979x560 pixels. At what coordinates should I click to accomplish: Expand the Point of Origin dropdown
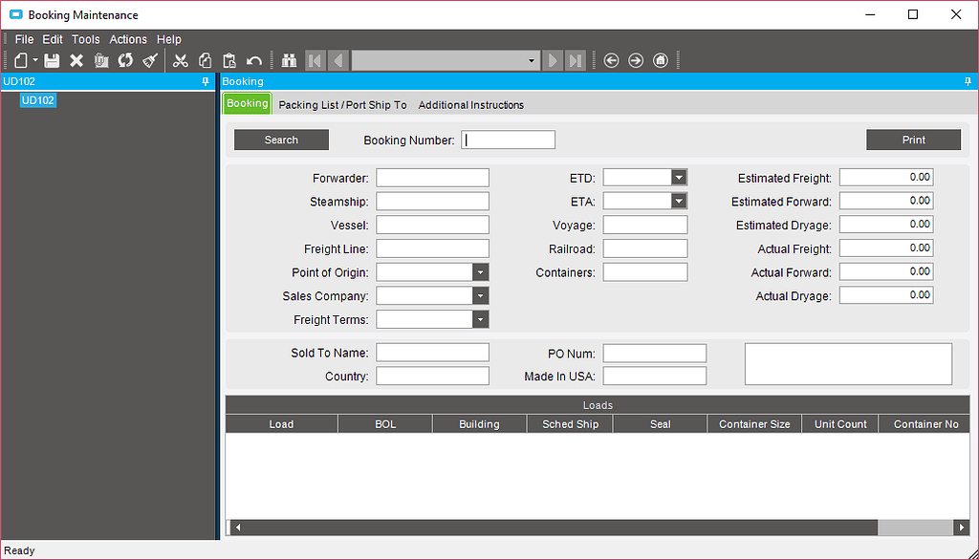[x=483, y=271]
